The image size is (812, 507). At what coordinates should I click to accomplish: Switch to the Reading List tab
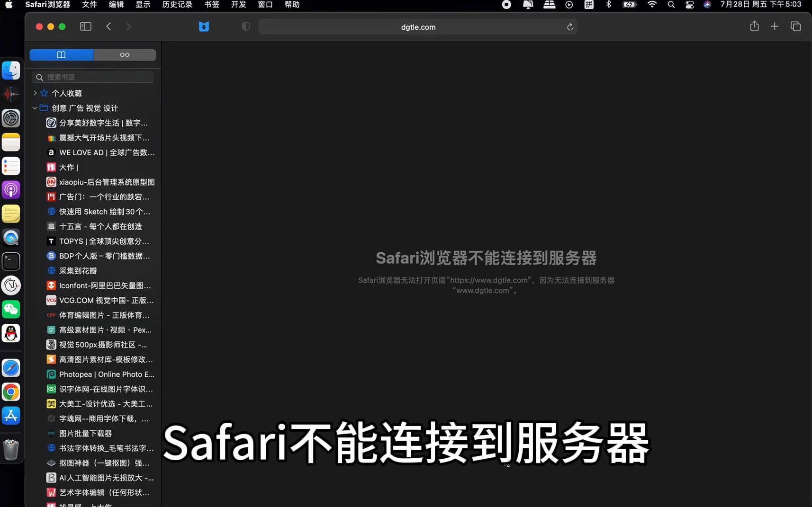(125, 55)
